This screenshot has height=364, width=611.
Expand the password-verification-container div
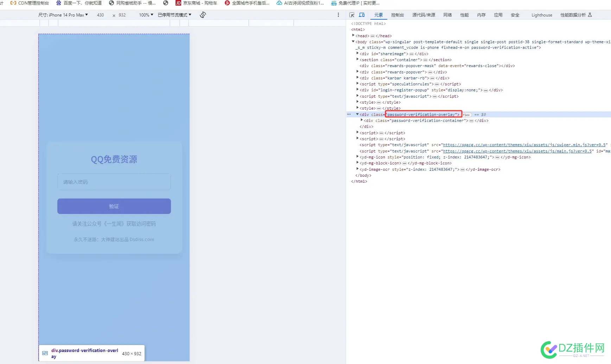(362, 120)
